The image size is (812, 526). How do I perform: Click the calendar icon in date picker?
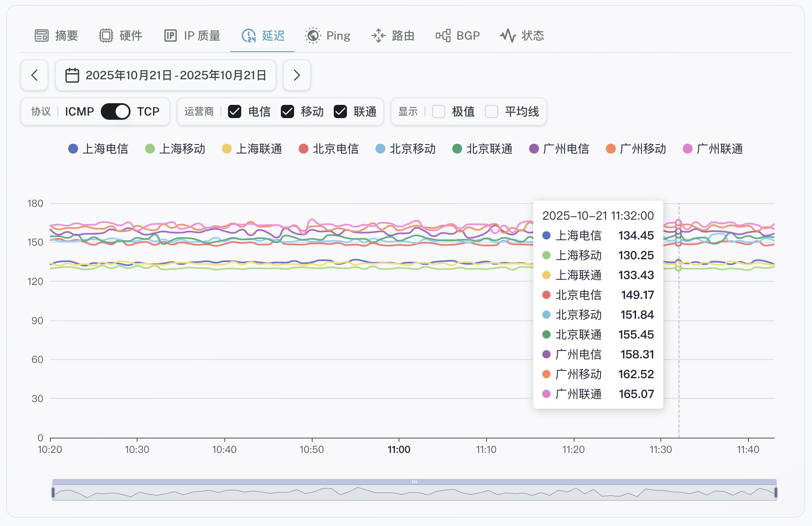tap(72, 75)
